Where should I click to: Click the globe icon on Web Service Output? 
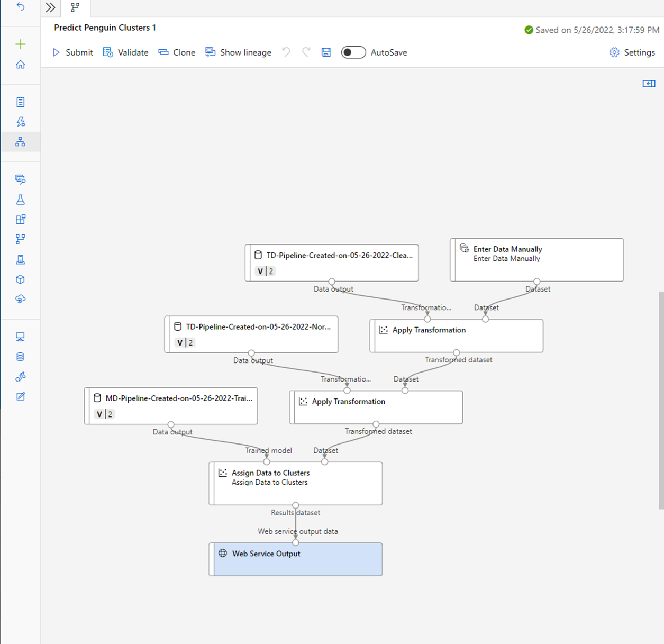223,553
